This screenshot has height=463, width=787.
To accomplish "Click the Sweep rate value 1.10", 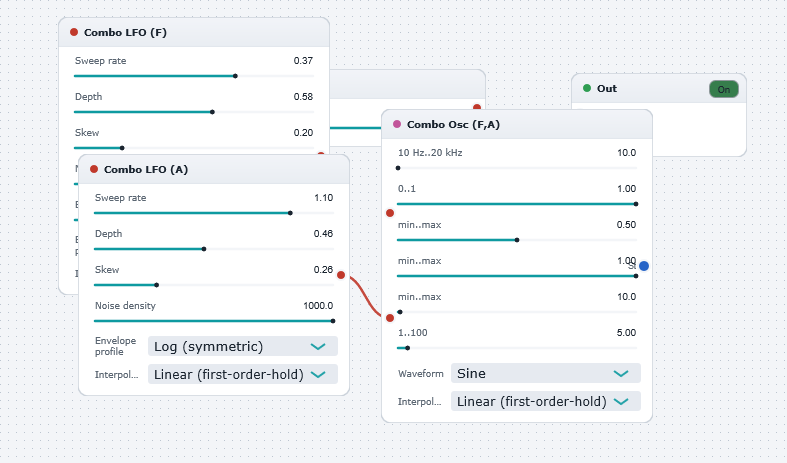I will [x=324, y=197].
